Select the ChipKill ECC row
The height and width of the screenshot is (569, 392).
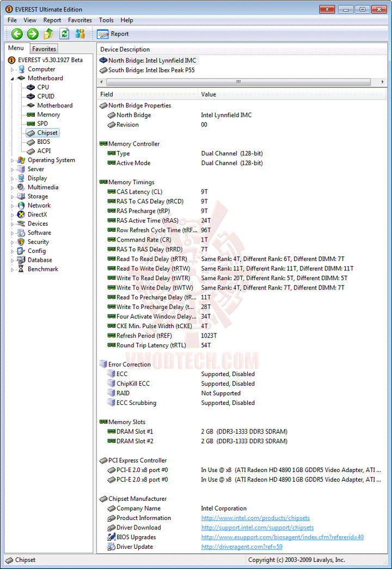[x=242, y=384]
